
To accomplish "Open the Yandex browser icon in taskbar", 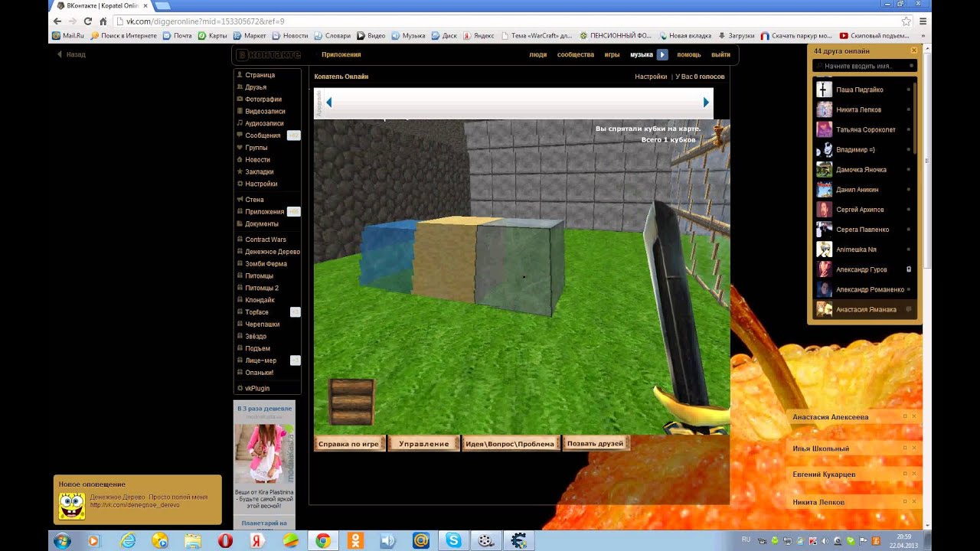I will click(258, 540).
